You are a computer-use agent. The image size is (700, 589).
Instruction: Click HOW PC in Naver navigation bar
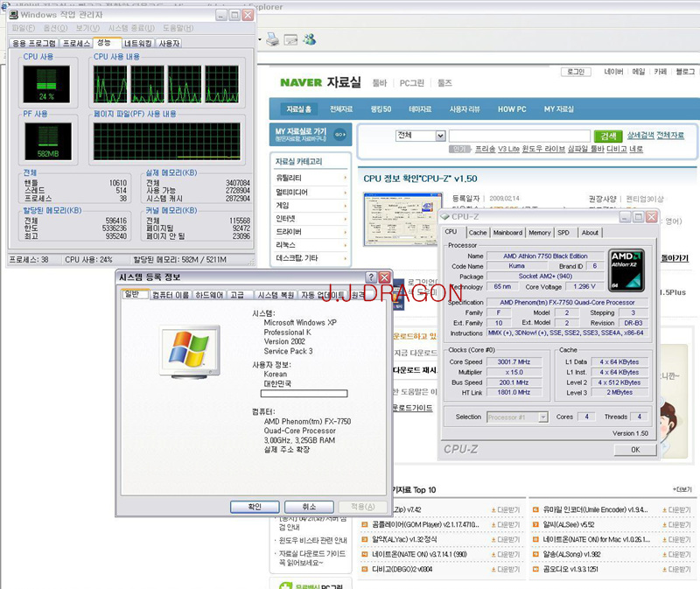pos(512,109)
